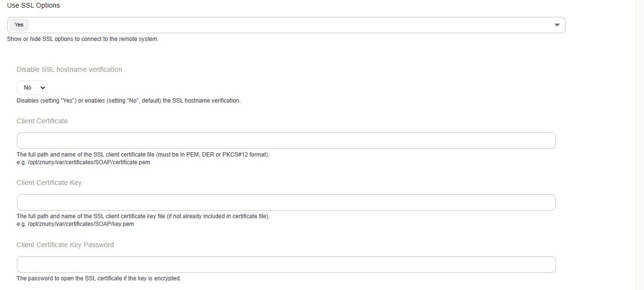Select the Disable SSL hostname verification label
Screen dimensions: 644x290
69,69
